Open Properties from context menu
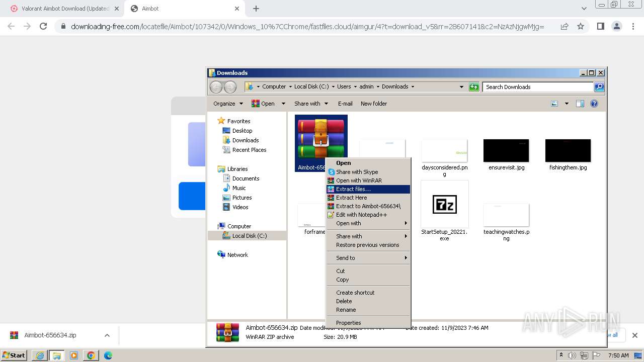The height and width of the screenshot is (362, 644). [x=368, y=323]
